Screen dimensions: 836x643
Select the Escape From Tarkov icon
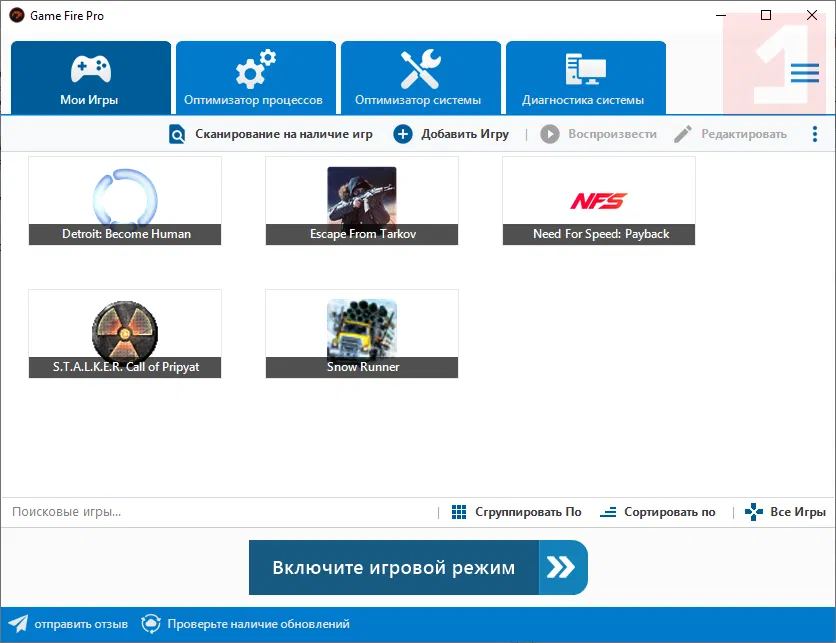pyautogui.click(x=362, y=195)
